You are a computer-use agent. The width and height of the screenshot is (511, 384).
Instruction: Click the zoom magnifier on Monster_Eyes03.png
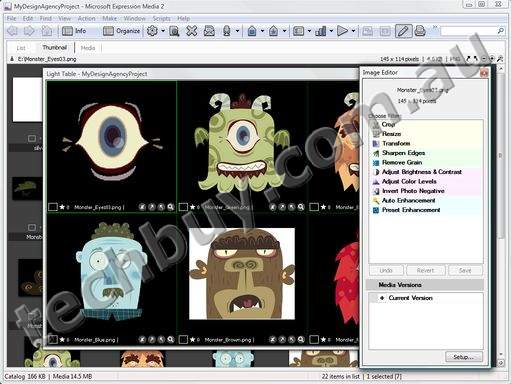[171, 207]
